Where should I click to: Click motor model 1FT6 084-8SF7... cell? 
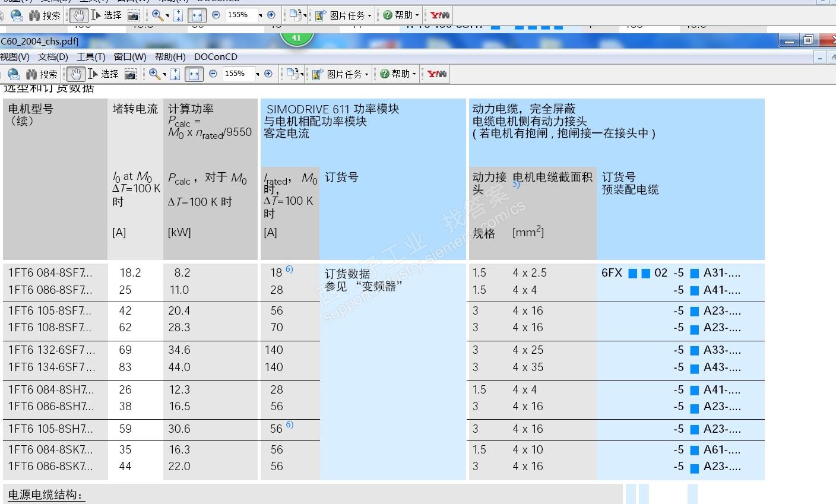[x=50, y=273]
